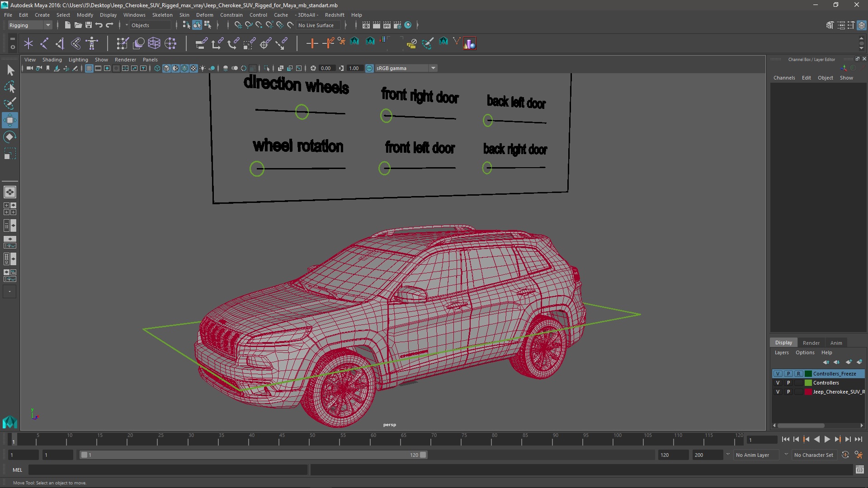Play the animation forwards
Viewport: 868px width, 488px height.
(x=827, y=439)
